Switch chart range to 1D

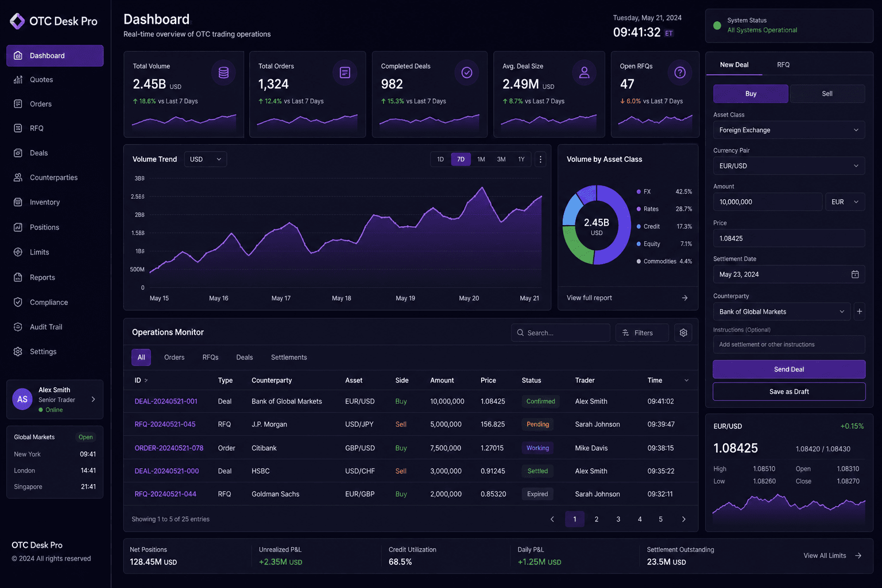440,159
